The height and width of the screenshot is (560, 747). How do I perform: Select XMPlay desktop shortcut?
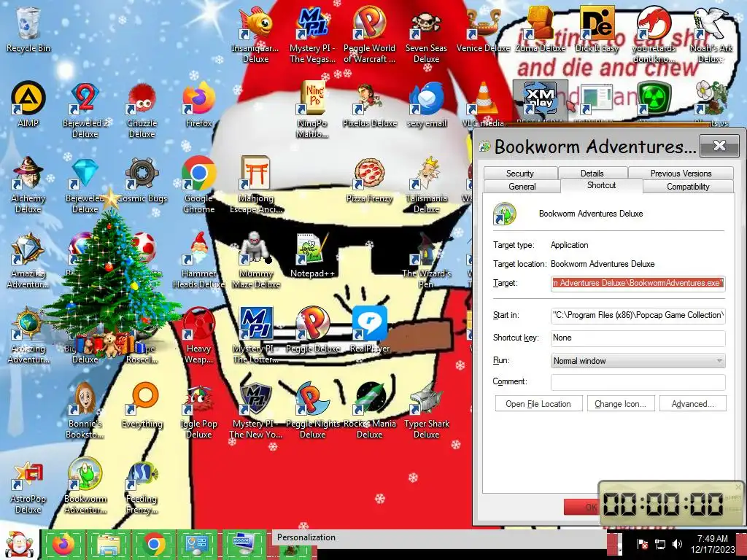540,102
